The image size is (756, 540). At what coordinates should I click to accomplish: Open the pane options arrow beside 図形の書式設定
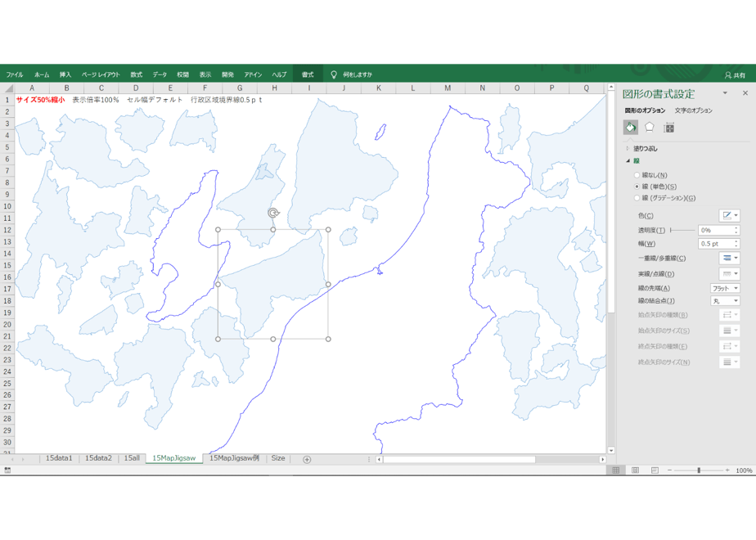coord(725,93)
